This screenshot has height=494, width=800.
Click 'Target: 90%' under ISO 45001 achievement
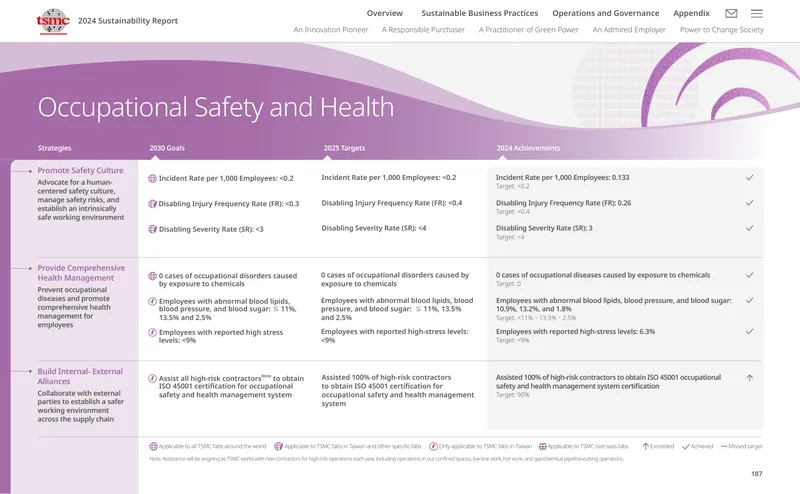tap(513, 395)
